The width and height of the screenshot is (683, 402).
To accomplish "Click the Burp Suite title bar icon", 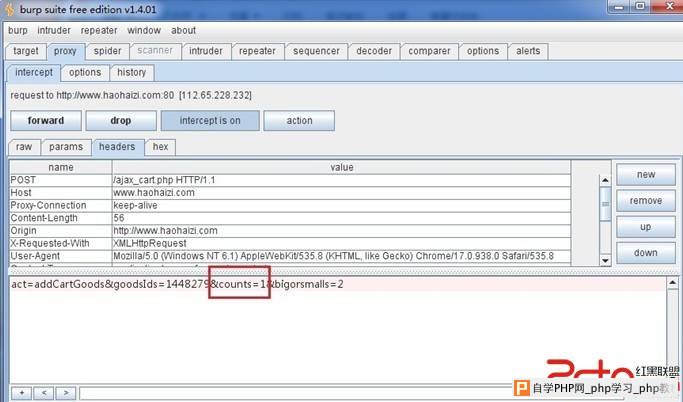I will [9, 9].
